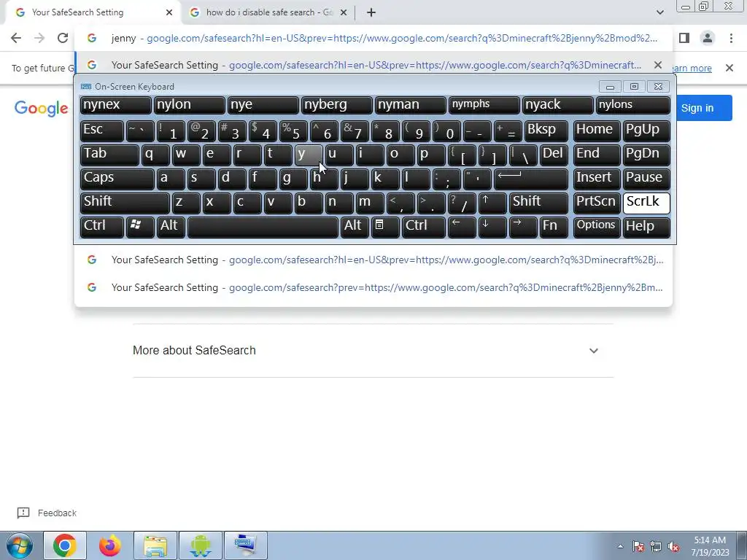This screenshot has height=560, width=747.
Task: Click the right arrow key
Action: point(523,227)
